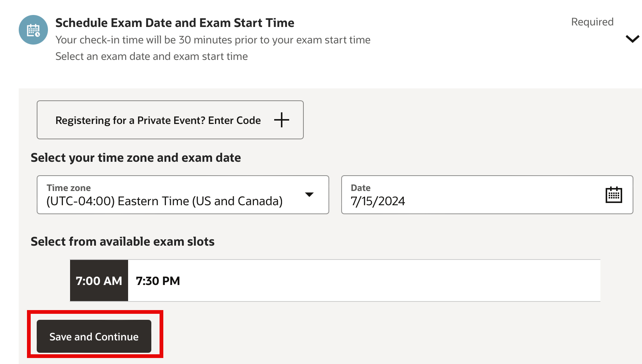Image resolution: width=642 pixels, height=364 pixels.
Task: Click 'Select your time zone and exam date' heading
Action: tap(136, 158)
